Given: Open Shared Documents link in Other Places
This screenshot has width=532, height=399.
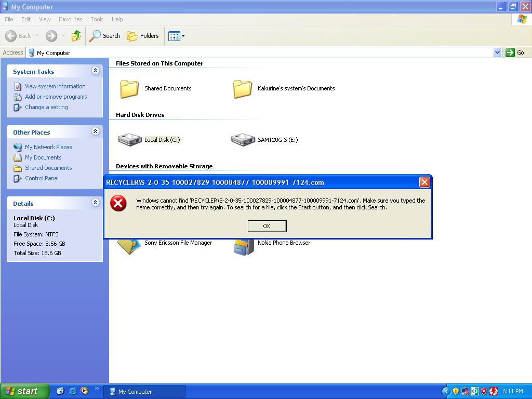Looking at the screenshot, I should 48,168.
